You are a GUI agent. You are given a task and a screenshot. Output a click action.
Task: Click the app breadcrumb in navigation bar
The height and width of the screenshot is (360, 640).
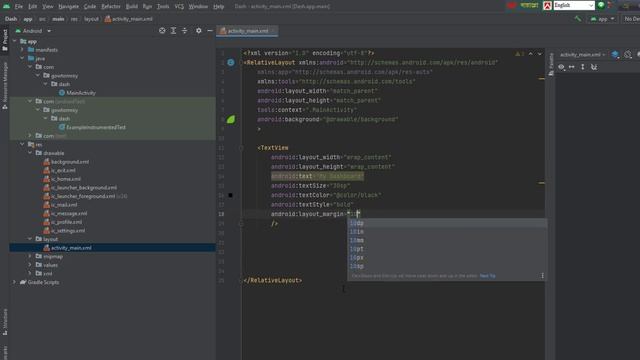pyautogui.click(x=28, y=19)
